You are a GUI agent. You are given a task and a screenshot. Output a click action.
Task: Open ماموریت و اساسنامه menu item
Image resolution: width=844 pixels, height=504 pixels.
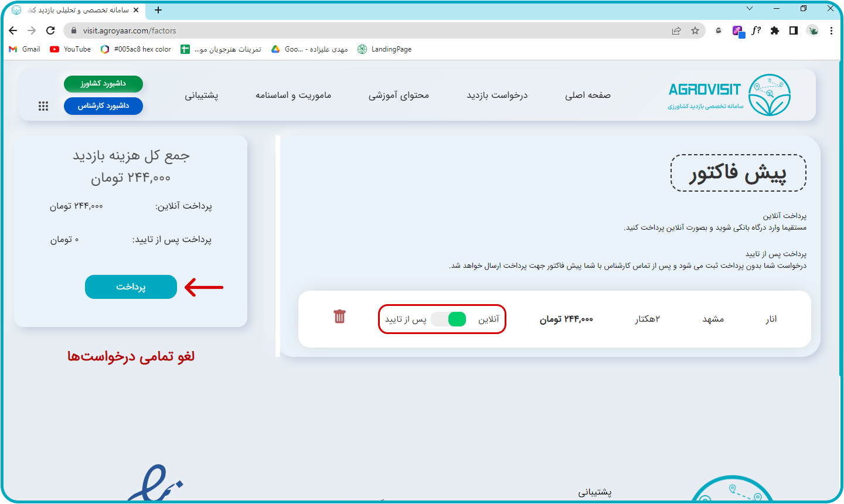[x=293, y=95]
